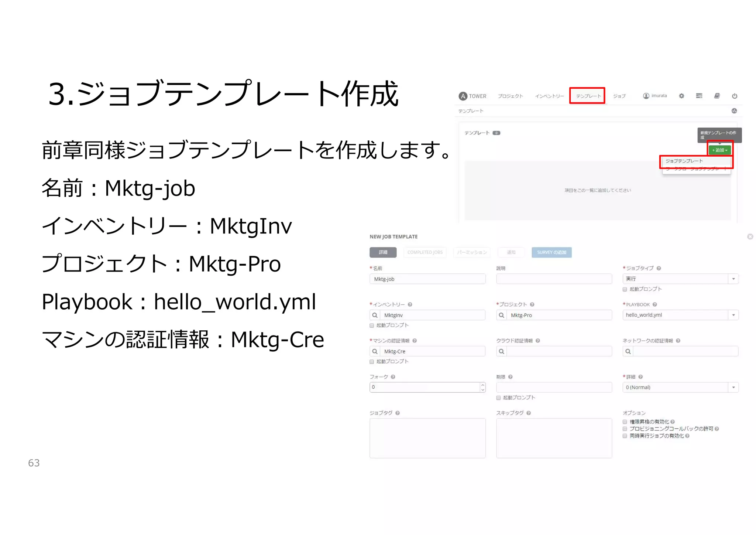
Task: Click help icon beside プロジェクト label
Action: [532, 304]
